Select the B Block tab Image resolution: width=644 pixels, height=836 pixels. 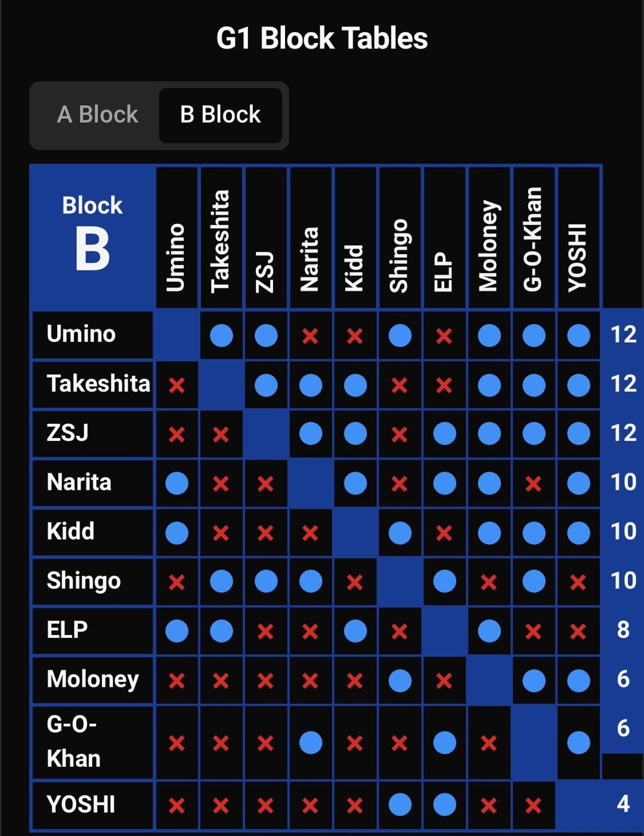(x=221, y=115)
